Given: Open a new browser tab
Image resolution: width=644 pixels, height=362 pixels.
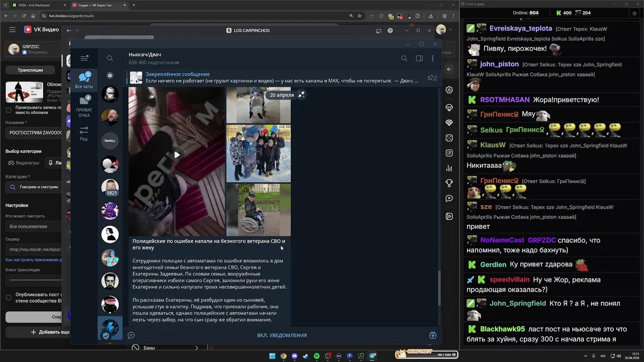Looking at the screenshot, I should click(x=134, y=5).
